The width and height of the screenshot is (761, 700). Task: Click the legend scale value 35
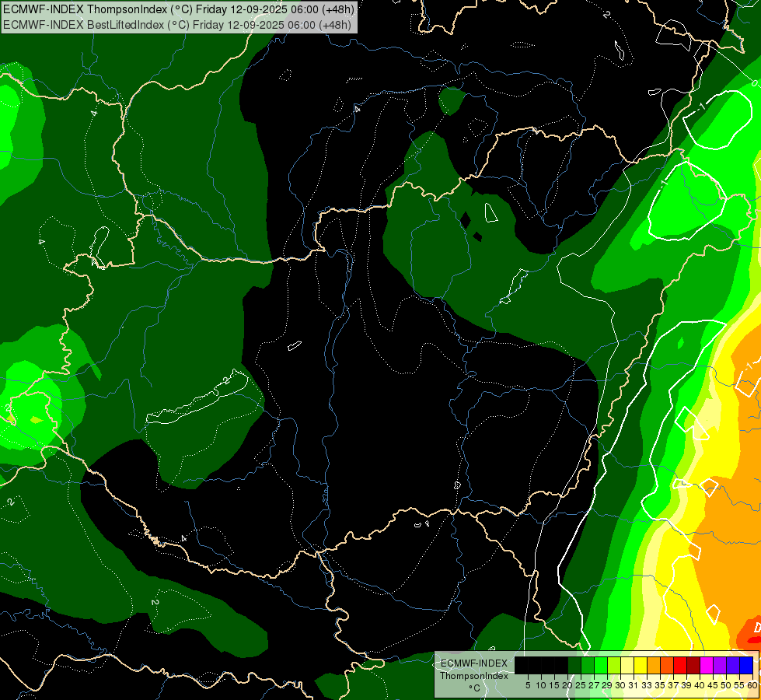pyautogui.click(x=660, y=685)
